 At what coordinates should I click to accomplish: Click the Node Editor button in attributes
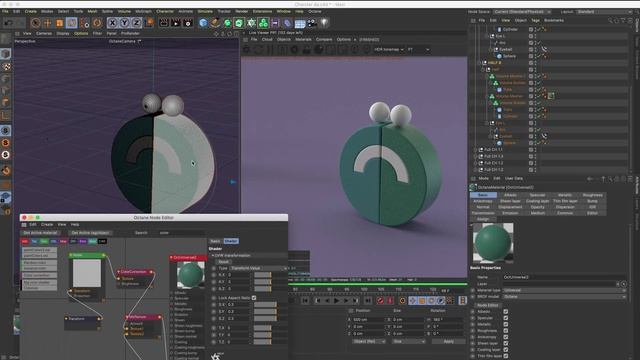[487, 305]
